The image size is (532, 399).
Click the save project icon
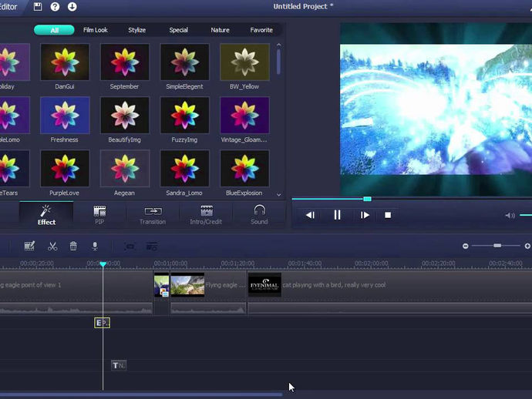coord(38,6)
